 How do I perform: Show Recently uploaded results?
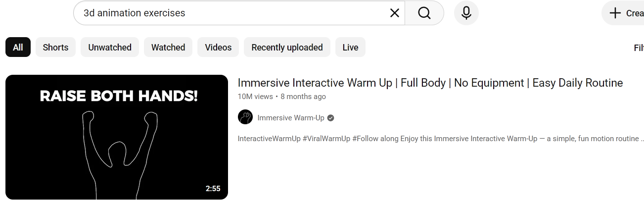click(287, 48)
